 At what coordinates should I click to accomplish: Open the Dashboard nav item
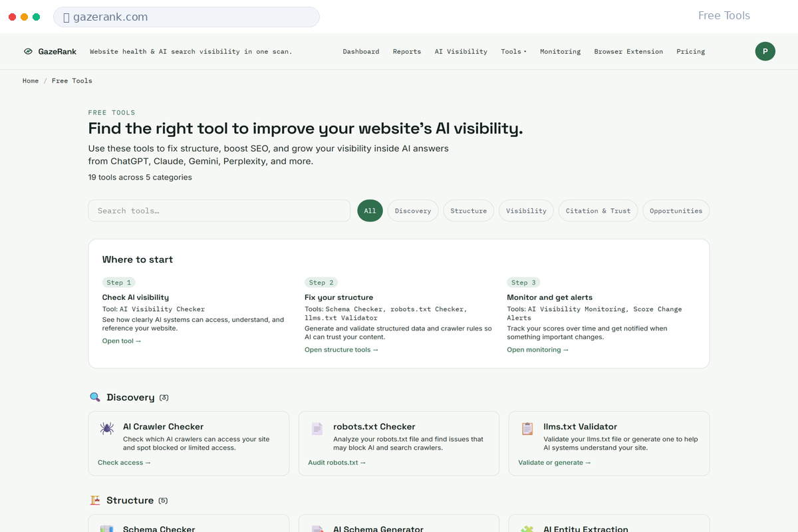361,51
